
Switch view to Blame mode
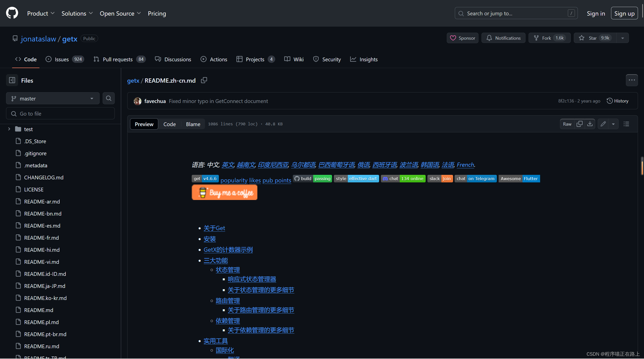(193, 124)
